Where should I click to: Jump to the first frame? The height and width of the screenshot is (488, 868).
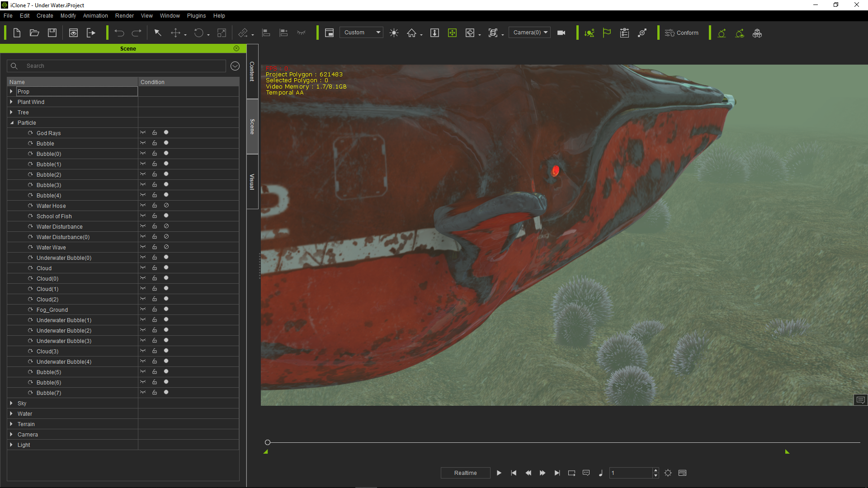514,473
